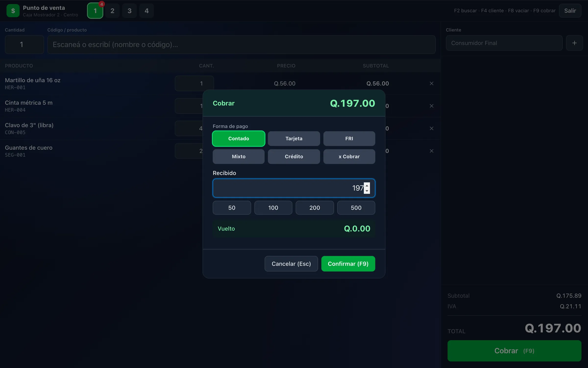Select Contado payment method
The height and width of the screenshot is (368, 588).
point(238,139)
